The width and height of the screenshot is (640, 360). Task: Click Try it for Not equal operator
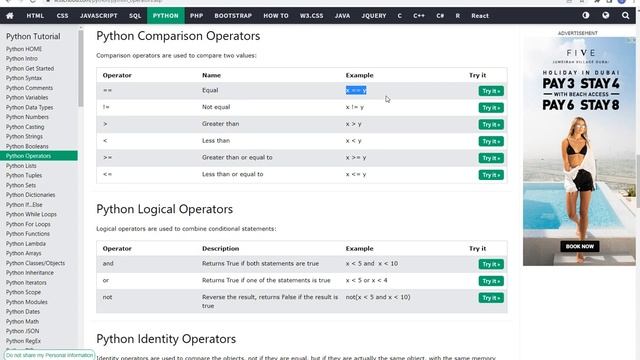point(491,108)
